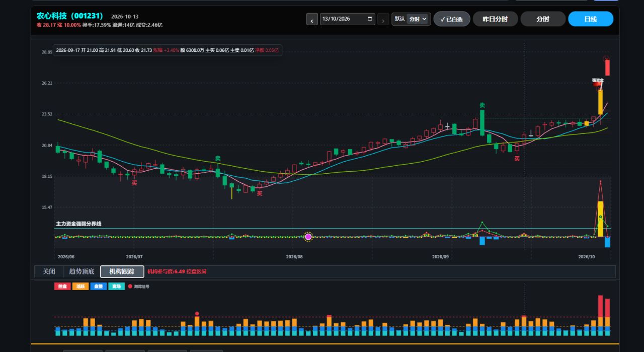
Task: Click the teal 离场 legend swatch
Action: pyautogui.click(x=116, y=287)
